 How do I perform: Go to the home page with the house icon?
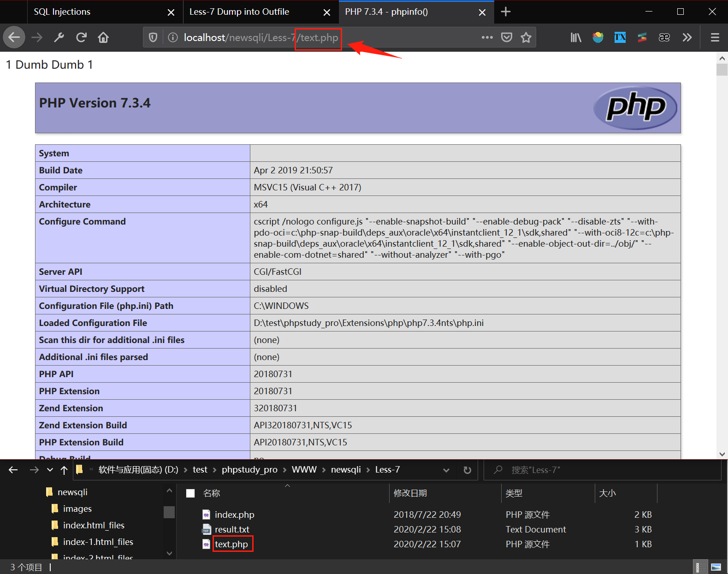pos(103,37)
